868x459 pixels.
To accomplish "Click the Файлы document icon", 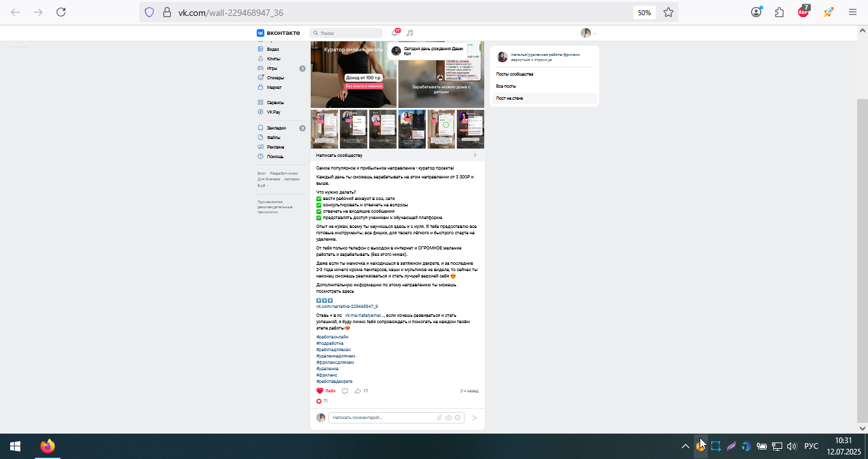I will click(x=261, y=137).
